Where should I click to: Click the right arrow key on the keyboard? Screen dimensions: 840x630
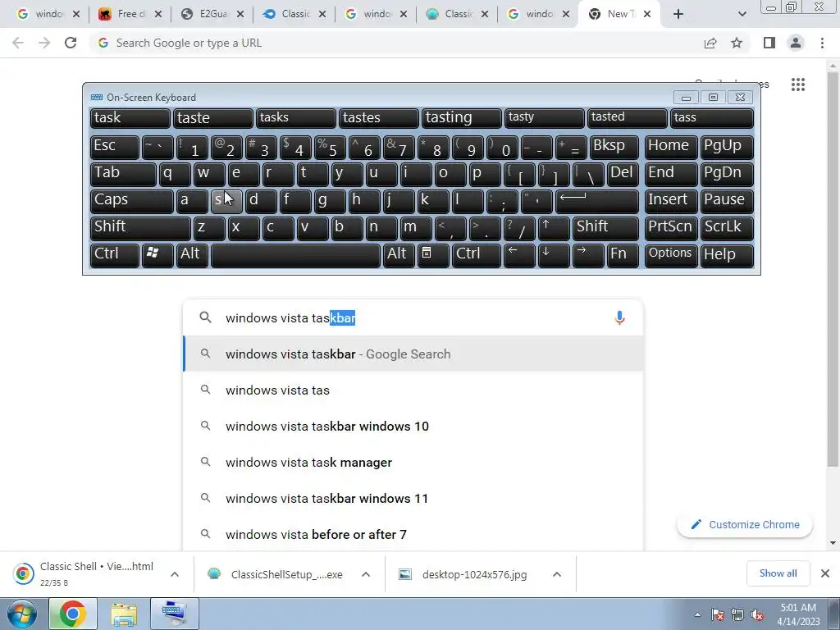tap(587, 254)
